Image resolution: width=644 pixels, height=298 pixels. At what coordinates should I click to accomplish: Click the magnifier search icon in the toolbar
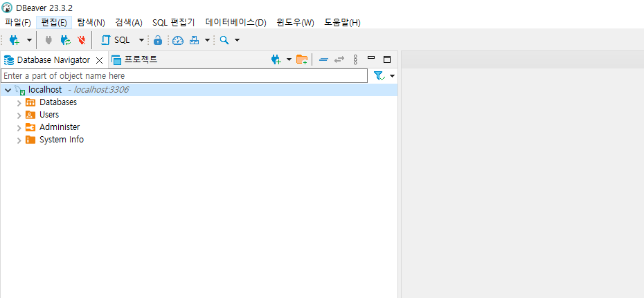[x=224, y=40]
